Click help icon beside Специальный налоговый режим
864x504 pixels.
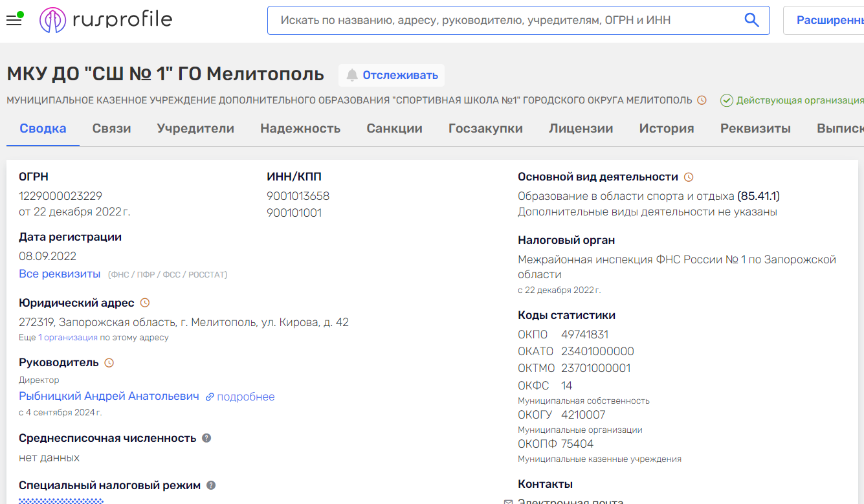click(x=211, y=485)
